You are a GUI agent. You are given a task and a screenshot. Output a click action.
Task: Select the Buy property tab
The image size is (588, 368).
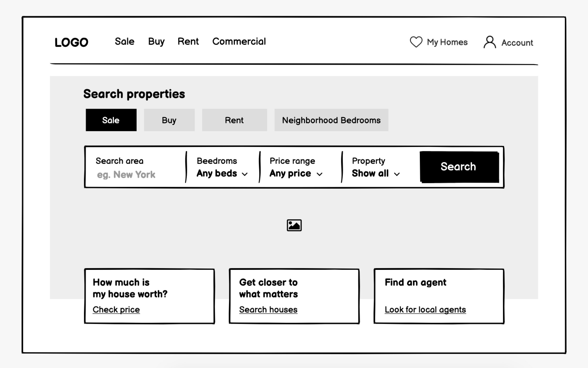coord(168,120)
